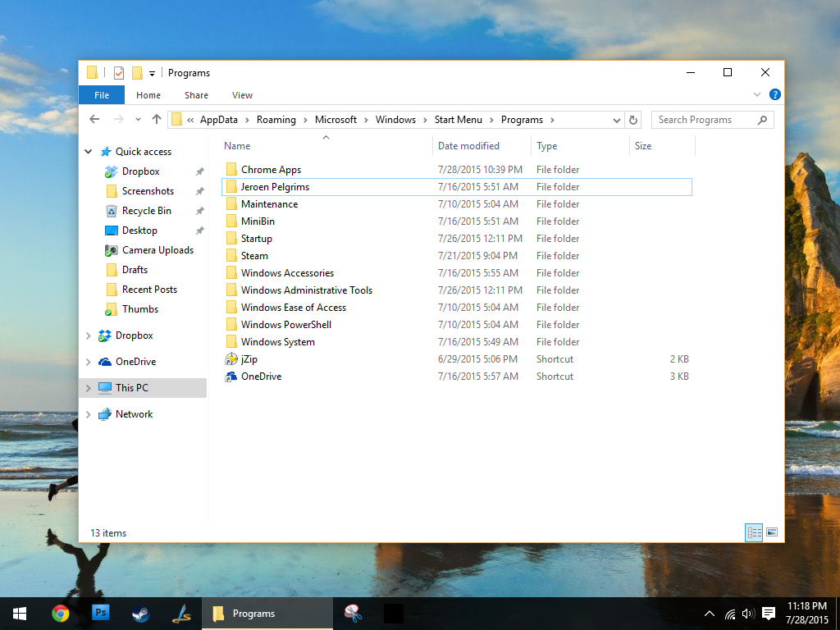Click Start Menu in the address bar
Viewport: 840px width, 630px height.
(458, 120)
